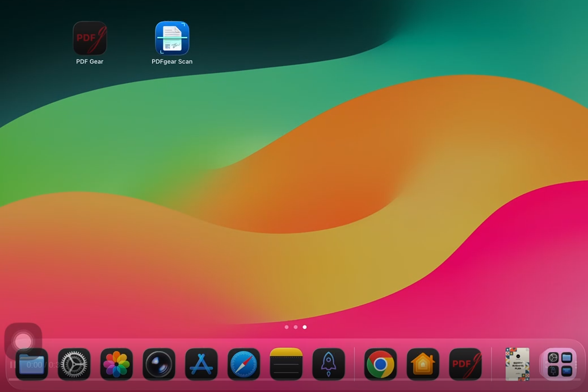Launch the Safari browser
Viewport: 588px width, 392px height.
pos(243,364)
